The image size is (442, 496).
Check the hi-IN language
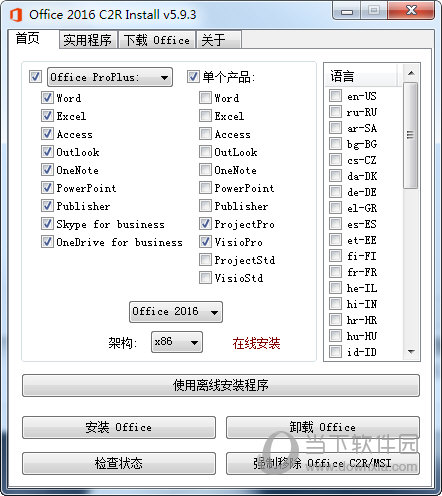pos(335,303)
